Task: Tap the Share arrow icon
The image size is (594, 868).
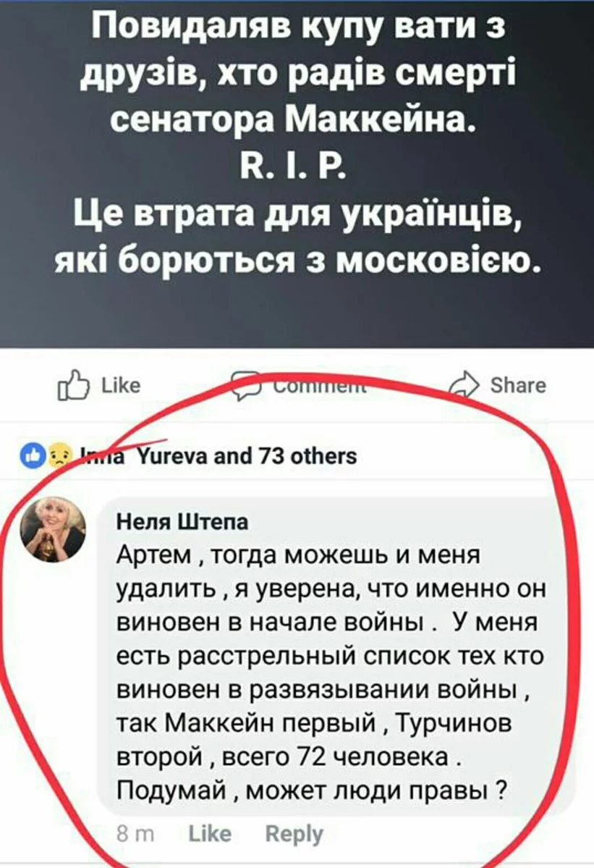Action: click(x=464, y=384)
